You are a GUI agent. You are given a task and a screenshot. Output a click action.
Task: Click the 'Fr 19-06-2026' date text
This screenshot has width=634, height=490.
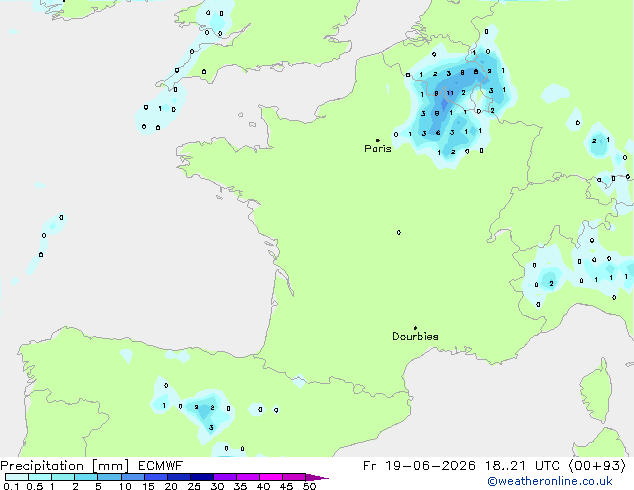coord(419,466)
